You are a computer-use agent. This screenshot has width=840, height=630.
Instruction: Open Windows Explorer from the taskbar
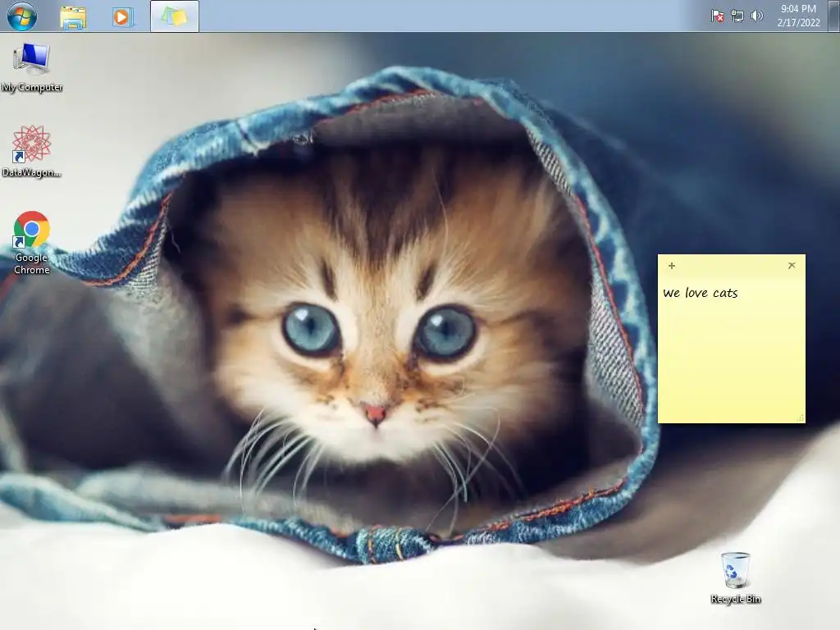73,17
